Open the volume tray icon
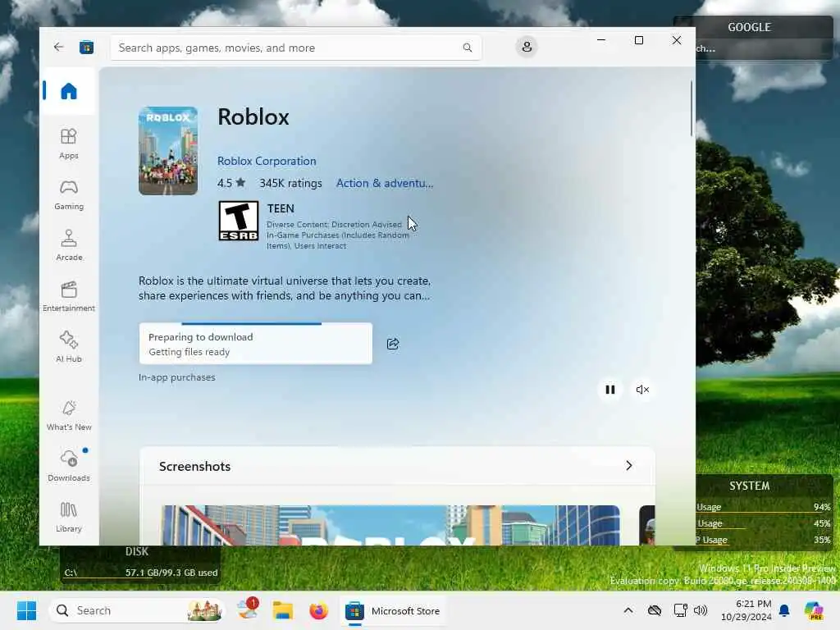Viewport: 840px width, 630px height. click(701, 610)
